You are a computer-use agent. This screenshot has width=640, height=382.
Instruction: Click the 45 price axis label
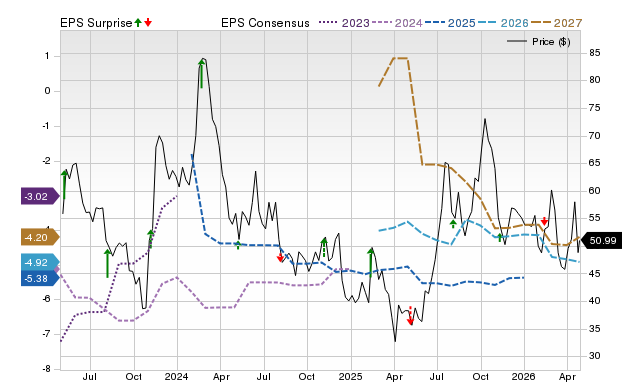pos(595,273)
